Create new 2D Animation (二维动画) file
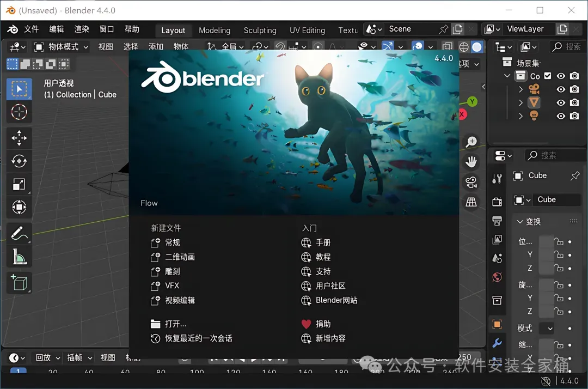This screenshot has width=588, height=389. tap(173, 257)
